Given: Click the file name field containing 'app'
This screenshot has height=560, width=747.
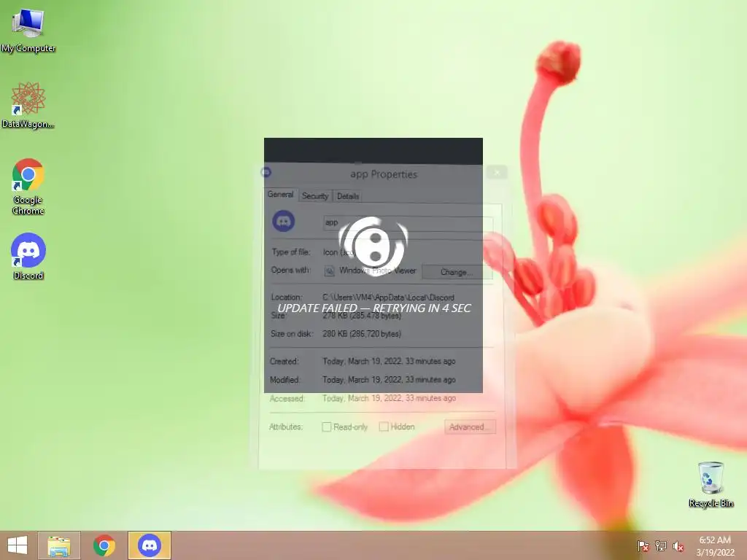Looking at the screenshot, I should point(408,223).
